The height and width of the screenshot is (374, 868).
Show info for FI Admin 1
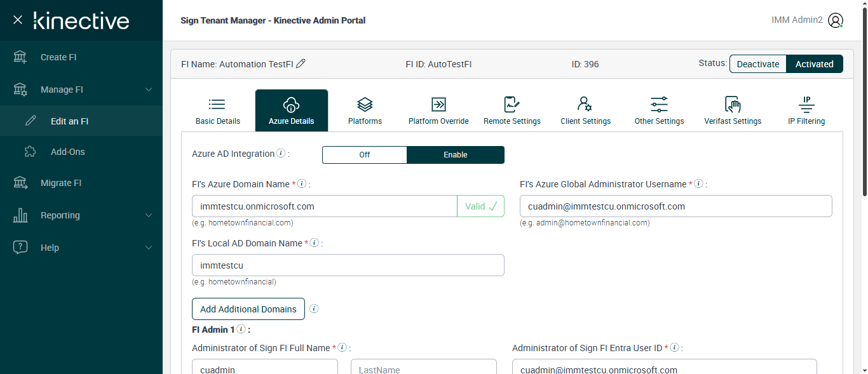click(241, 330)
